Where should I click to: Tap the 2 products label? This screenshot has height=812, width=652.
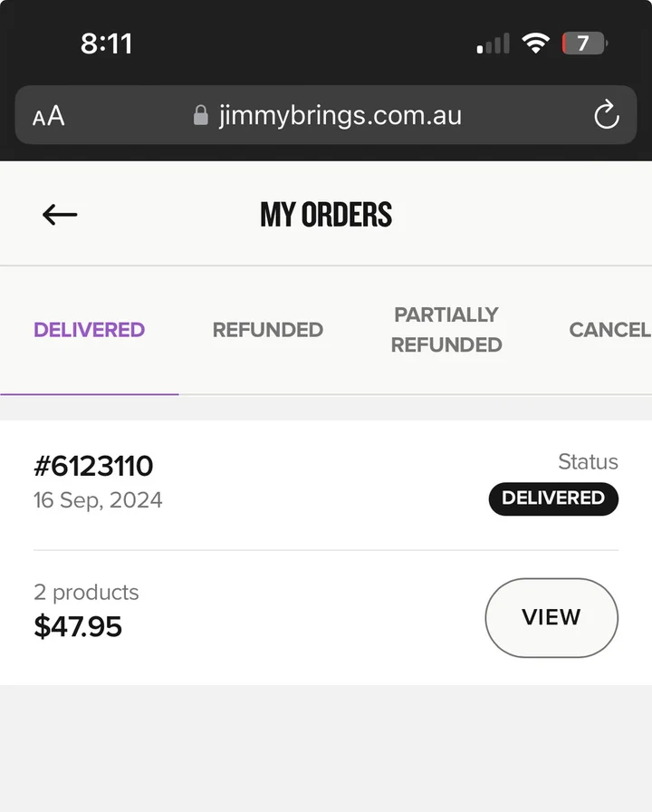click(86, 593)
